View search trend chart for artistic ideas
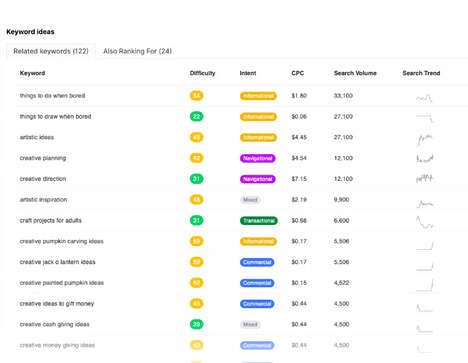Screen dimensions: 468x363 (425, 139)
